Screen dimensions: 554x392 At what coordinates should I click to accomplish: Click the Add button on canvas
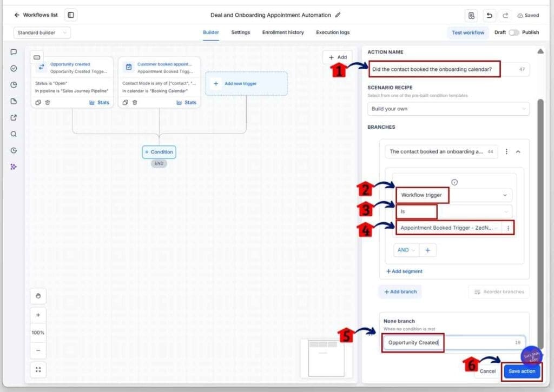(338, 57)
